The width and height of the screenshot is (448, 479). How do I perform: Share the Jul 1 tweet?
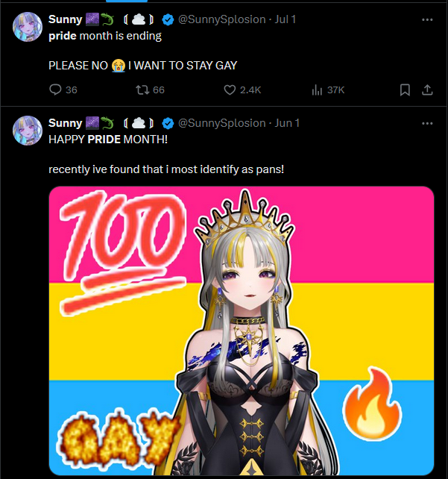click(x=427, y=90)
